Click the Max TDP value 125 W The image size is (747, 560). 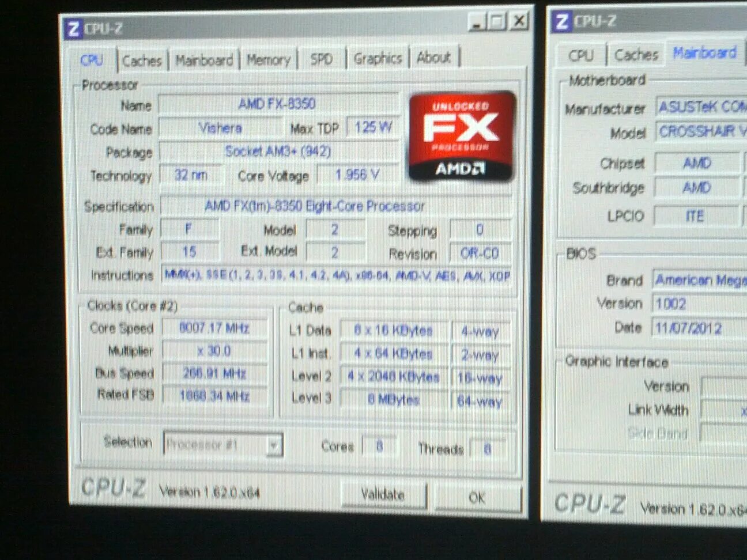(x=372, y=127)
